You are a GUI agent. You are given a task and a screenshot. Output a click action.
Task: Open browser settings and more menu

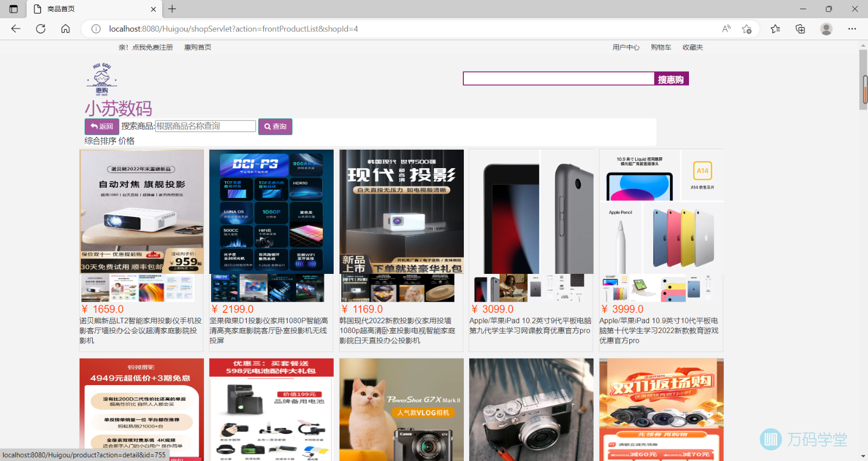click(x=852, y=29)
